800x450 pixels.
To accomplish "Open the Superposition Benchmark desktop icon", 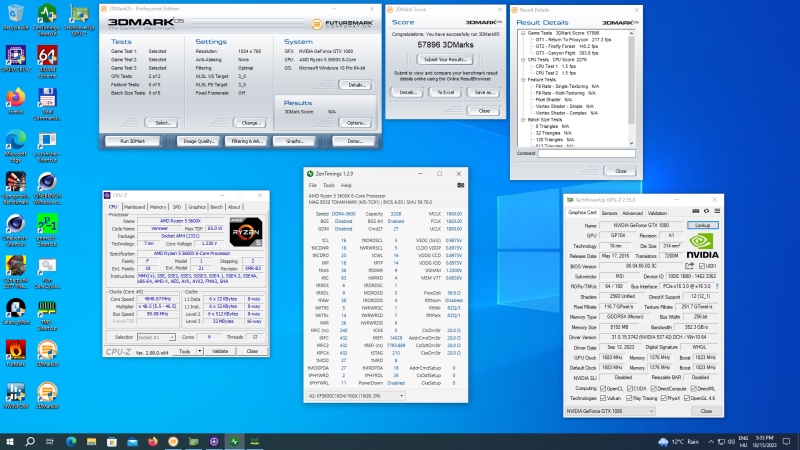I will (x=16, y=188).
